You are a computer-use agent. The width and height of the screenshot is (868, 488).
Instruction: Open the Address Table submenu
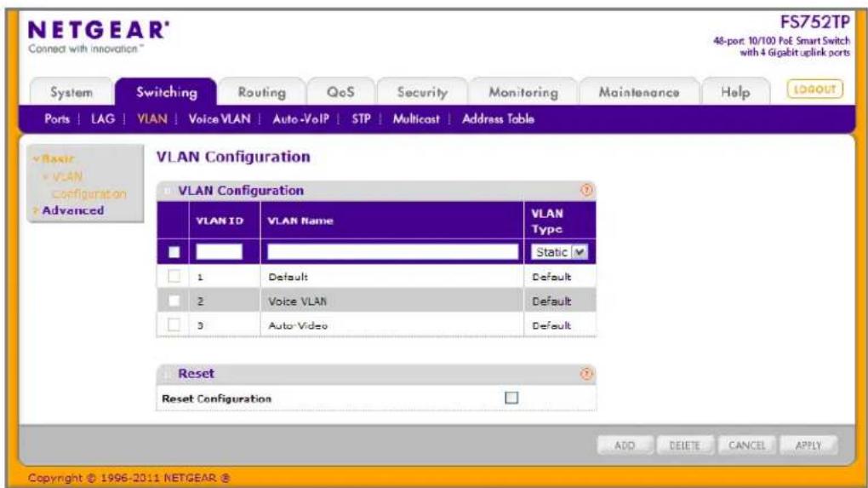click(x=498, y=118)
